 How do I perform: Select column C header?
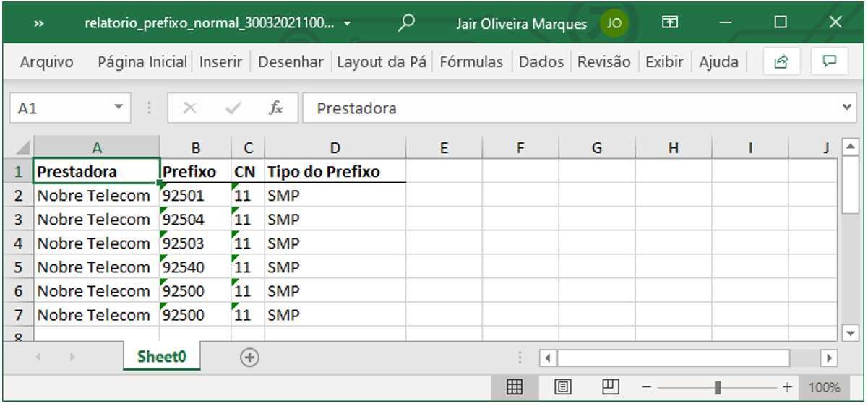pos(249,148)
